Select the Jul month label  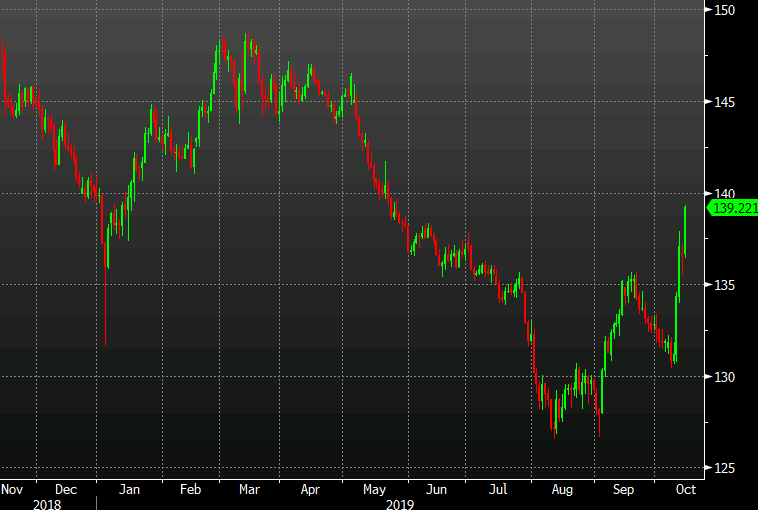point(498,489)
